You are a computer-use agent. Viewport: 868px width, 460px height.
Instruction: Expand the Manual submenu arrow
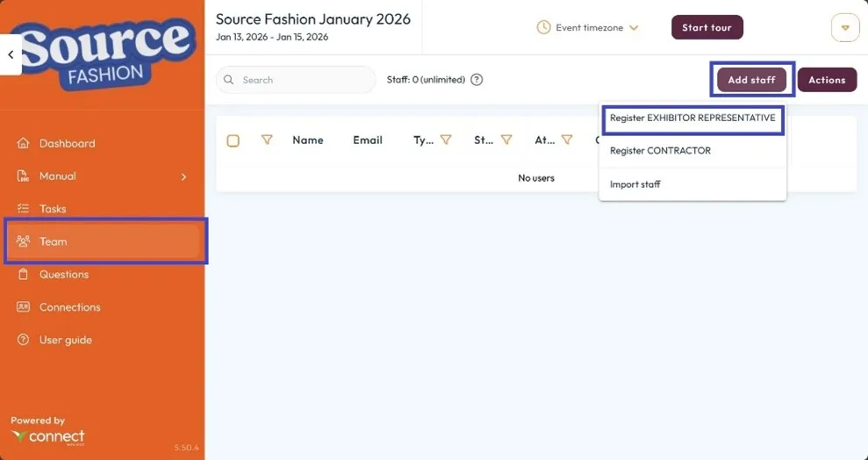(x=183, y=177)
